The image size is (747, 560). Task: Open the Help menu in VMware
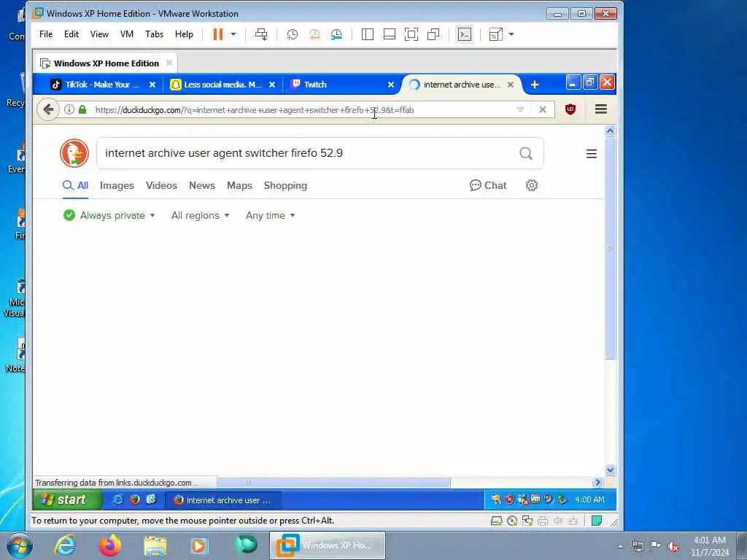(184, 34)
